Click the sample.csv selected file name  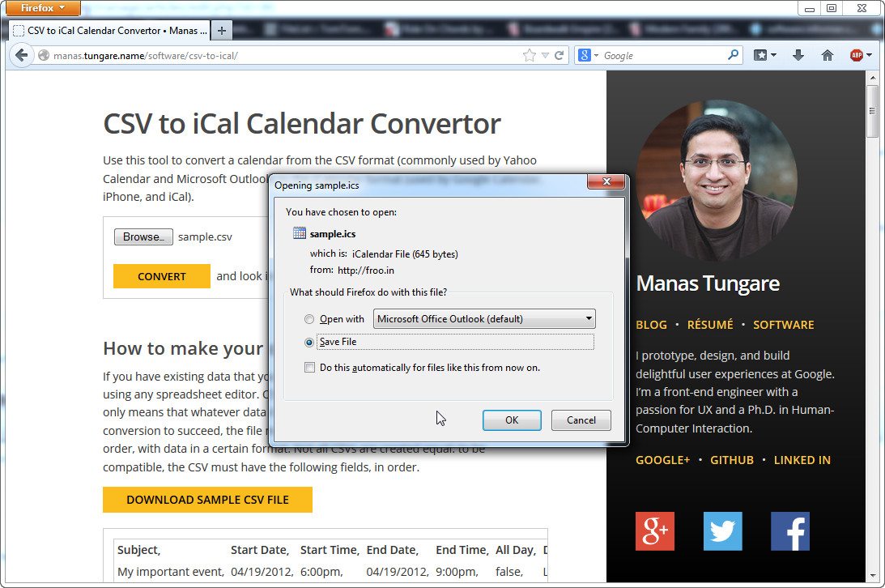tap(205, 237)
